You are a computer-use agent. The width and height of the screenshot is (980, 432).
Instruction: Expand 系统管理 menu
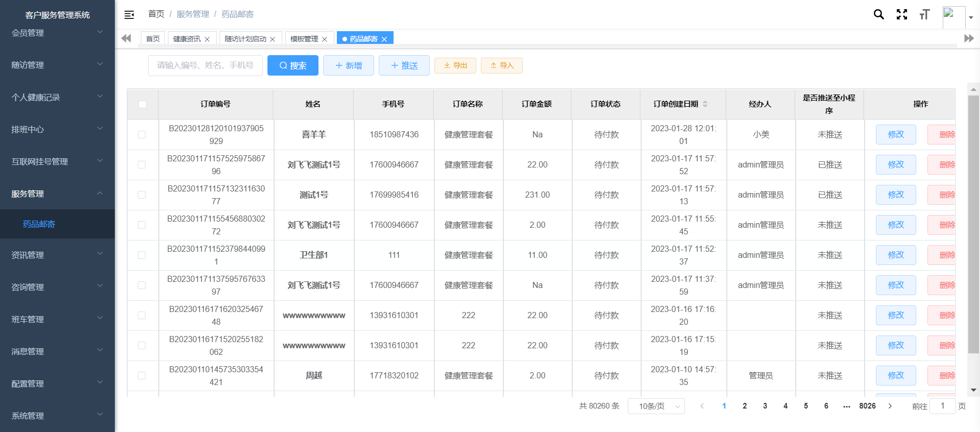(57, 416)
